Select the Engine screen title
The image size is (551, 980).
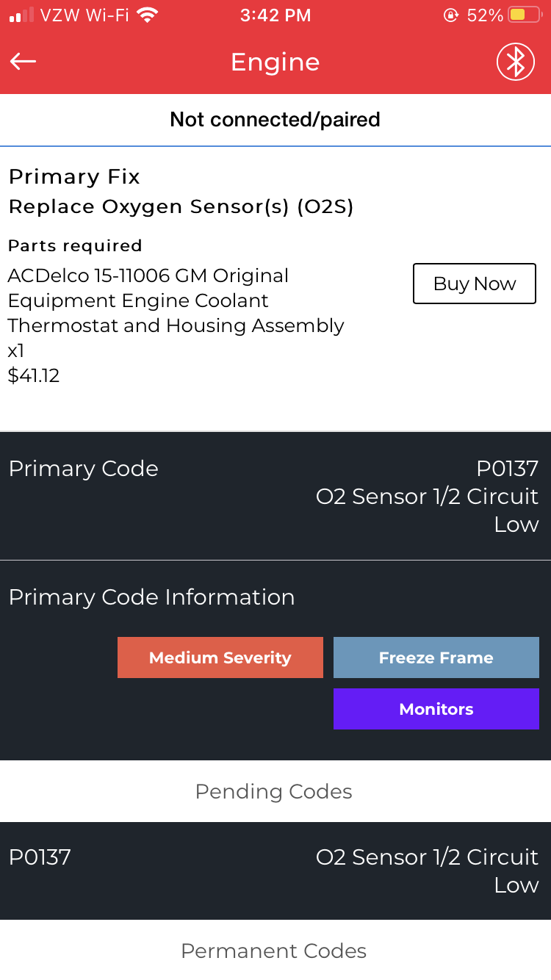tap(275, 62)
